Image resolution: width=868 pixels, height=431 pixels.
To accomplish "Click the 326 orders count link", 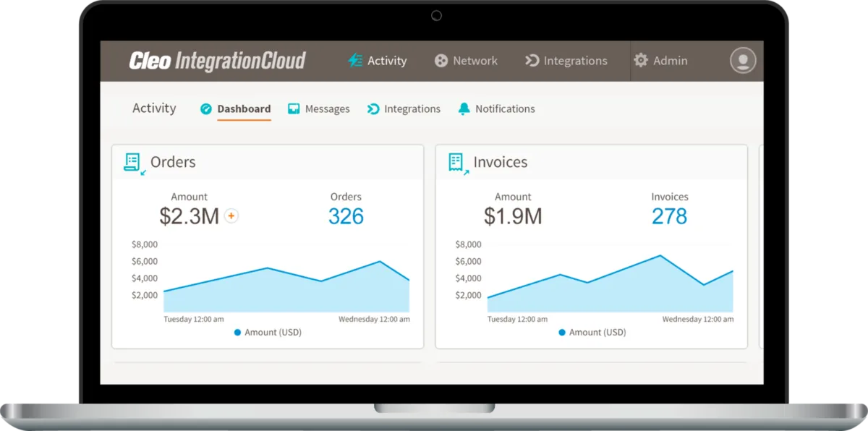I will point(346,216).
